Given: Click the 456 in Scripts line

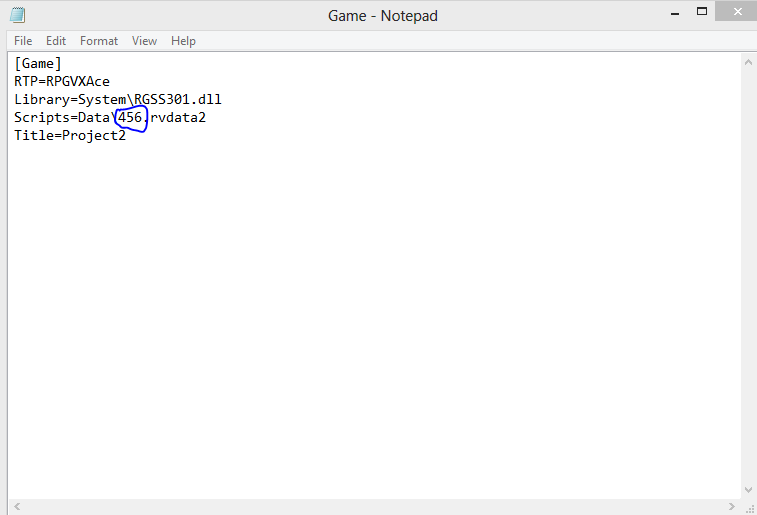Looking at the screenshot, I should (x=130, y=117).
